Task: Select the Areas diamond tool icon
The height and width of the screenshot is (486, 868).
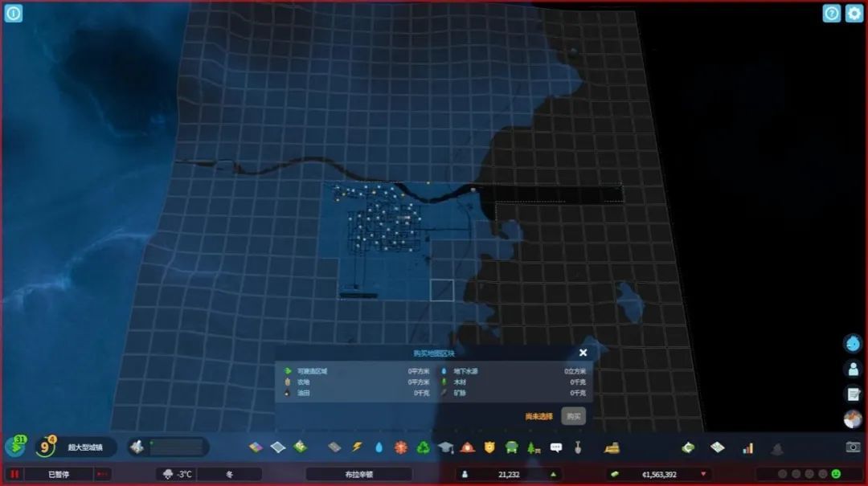Action: 278,447
